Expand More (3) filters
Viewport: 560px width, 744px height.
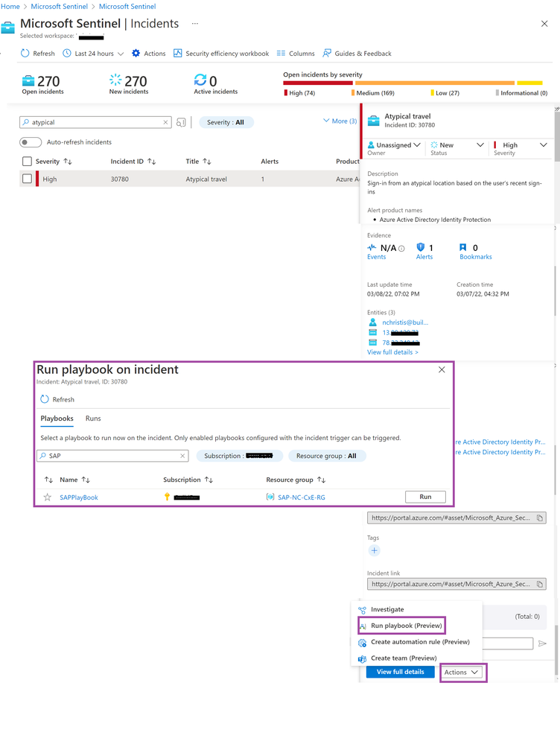340,121
